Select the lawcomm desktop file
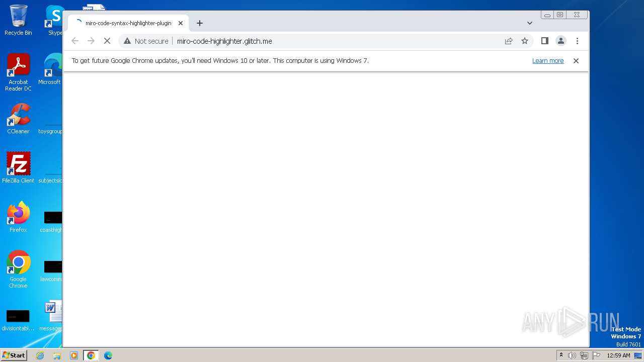 point(52,271)
